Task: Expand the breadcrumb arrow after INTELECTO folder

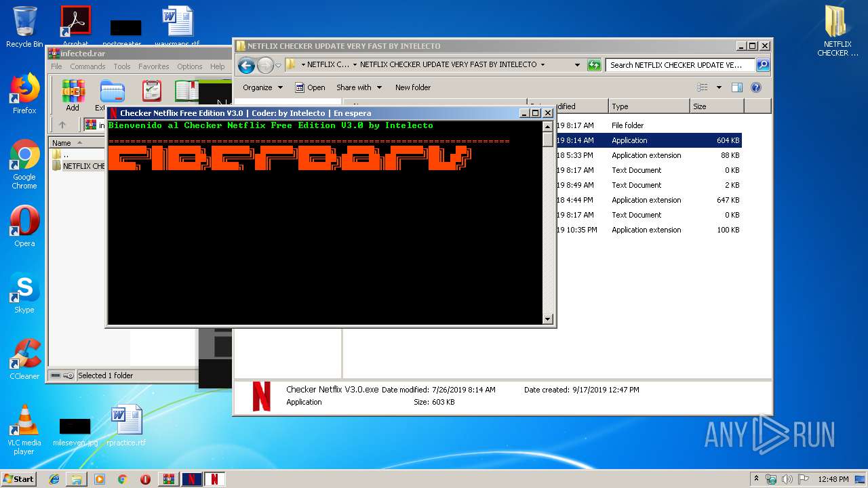Action: tap(542, 65)
